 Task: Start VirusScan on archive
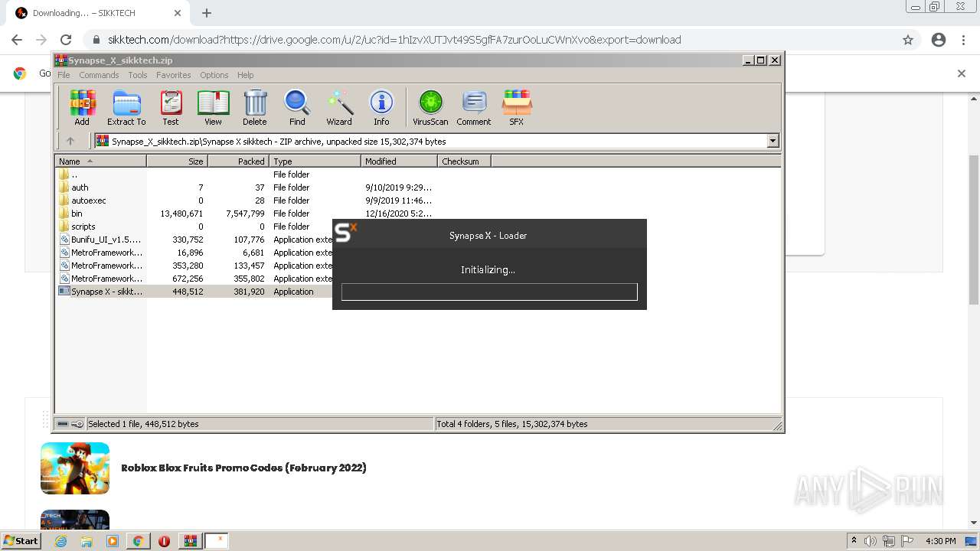(x=430, y=107)
